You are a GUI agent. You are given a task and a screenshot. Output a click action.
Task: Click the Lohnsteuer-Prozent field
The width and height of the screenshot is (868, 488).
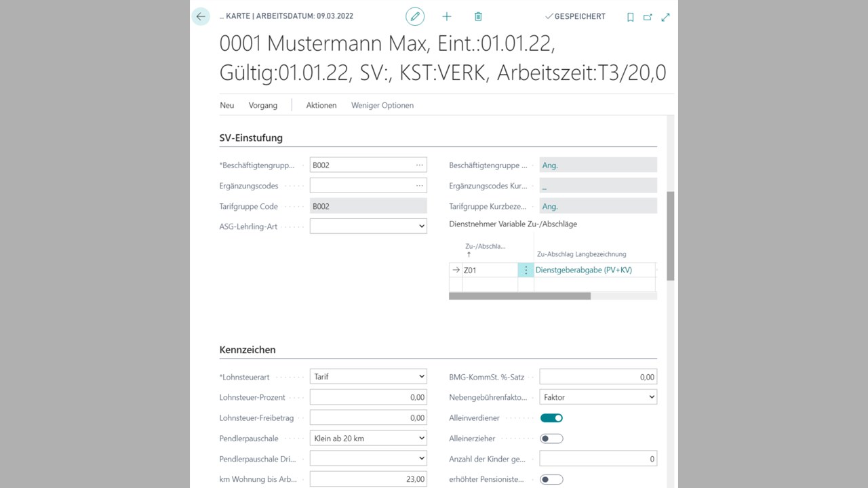click(x=368, y=397)
